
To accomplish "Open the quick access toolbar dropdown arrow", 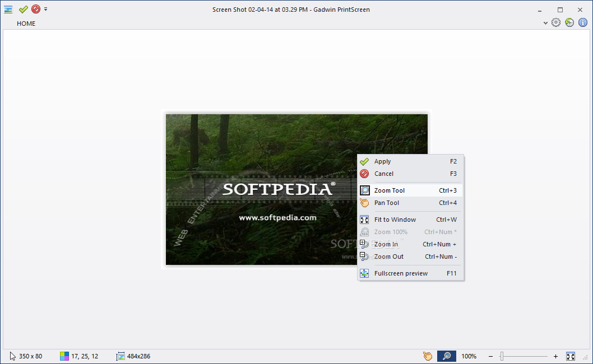I will pos(46,9).
